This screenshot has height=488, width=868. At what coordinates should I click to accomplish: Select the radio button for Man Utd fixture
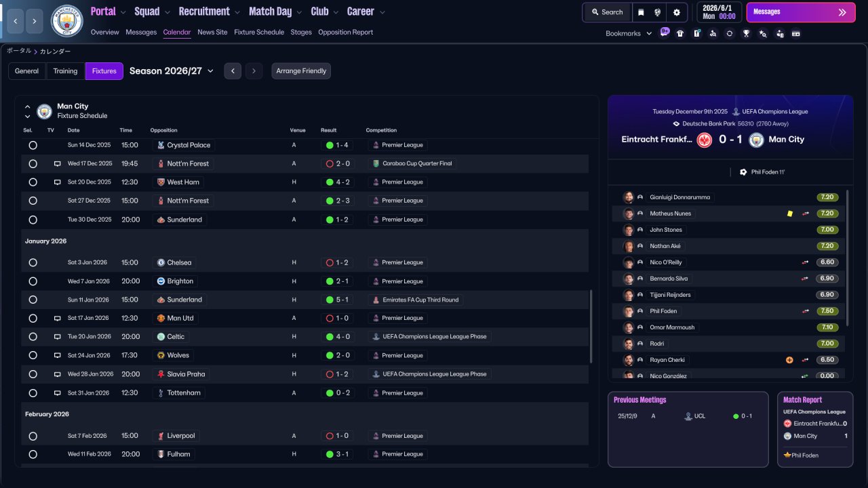tap(33, 318)
